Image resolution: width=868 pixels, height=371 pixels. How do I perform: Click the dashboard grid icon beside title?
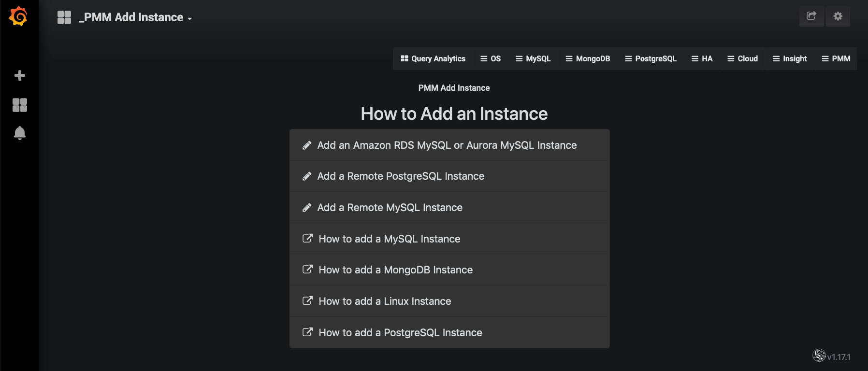(x=64, y=17)
